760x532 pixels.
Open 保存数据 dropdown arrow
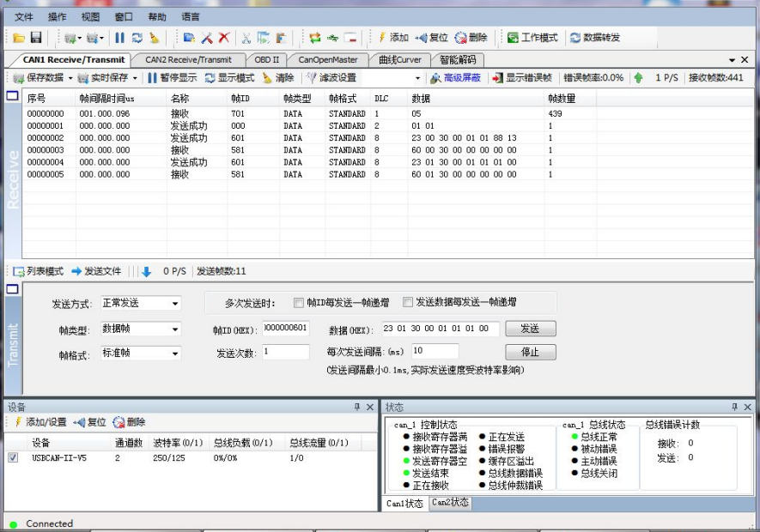coord(70,78)
